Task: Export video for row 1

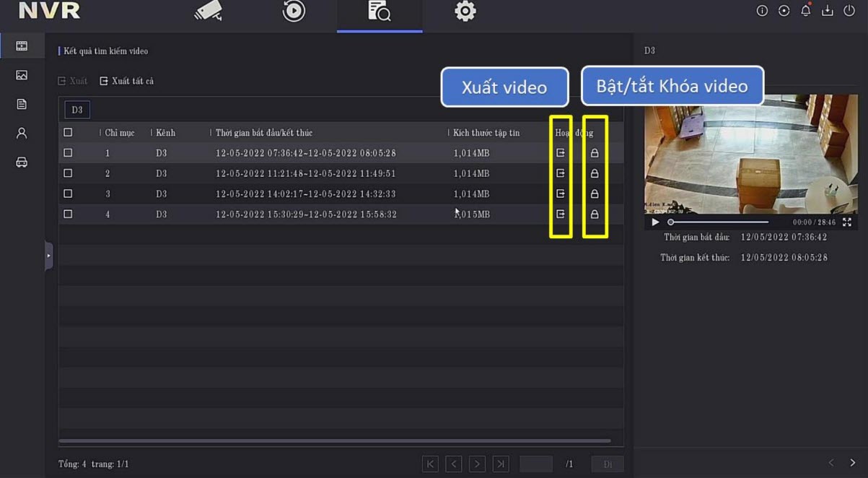Action: [561, 153]
